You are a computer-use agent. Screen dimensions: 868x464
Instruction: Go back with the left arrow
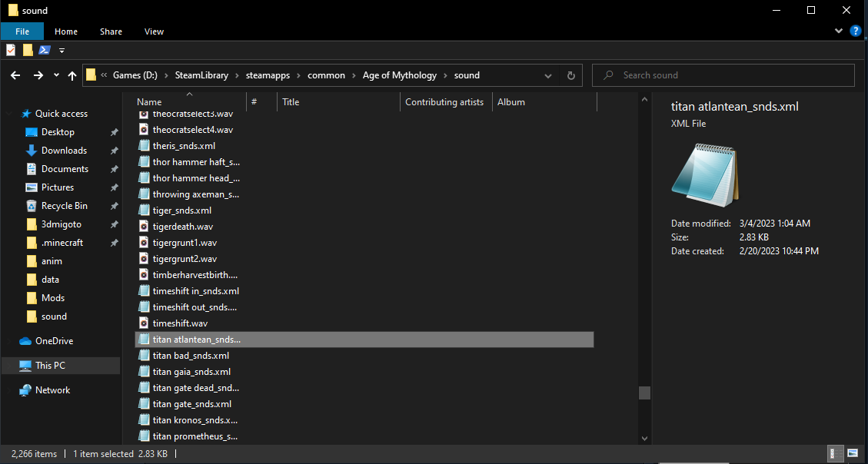15,75
